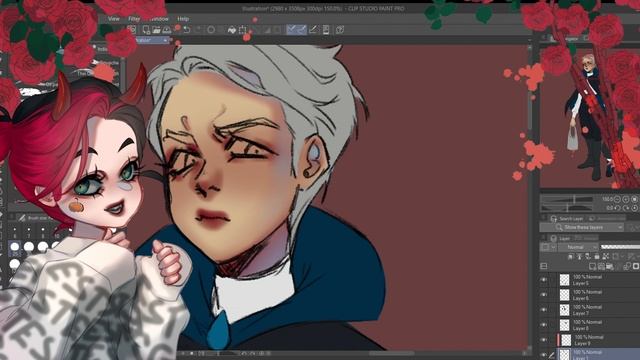The width and height of the screenshot is (640, 360).
Task: Click the Set as Reference Layer icon
Action: [x=579, y=257]
